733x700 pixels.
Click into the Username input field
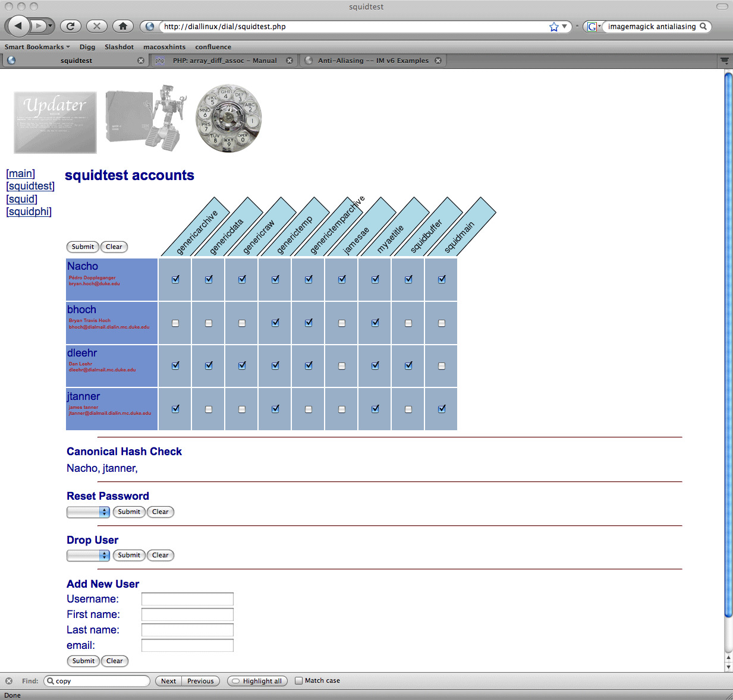tap(187, 599)
